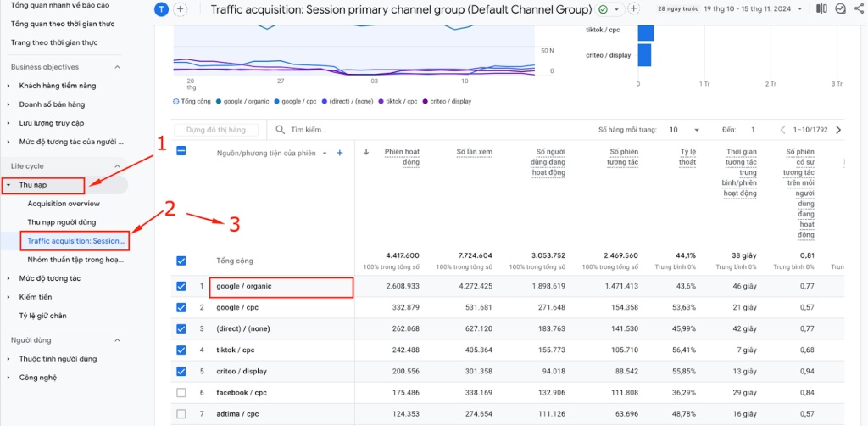Click the tiktok / cpc bar in chart
868x426 pixels.
[x=645, y=32]
